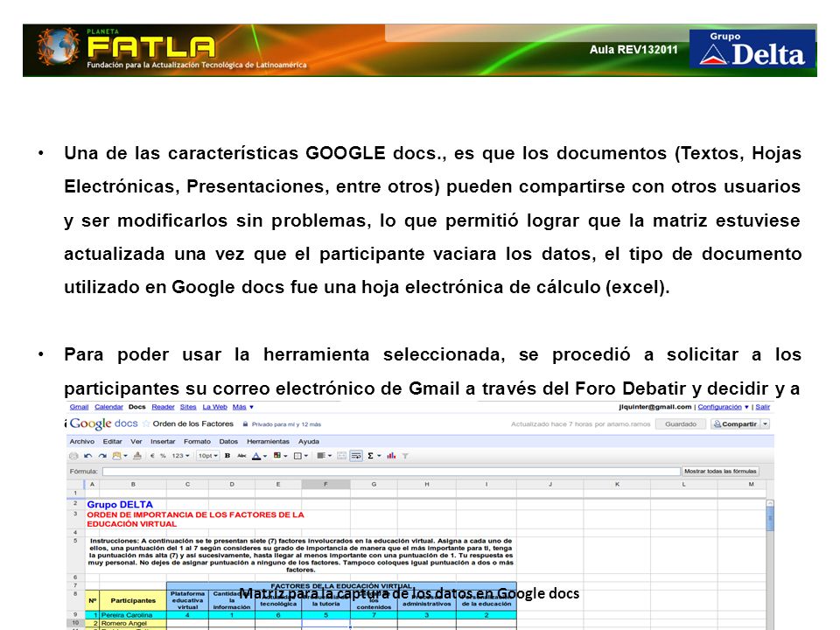Open the Formato menu
This screenshot has width=840, height=630.
[x=197, y=441]
